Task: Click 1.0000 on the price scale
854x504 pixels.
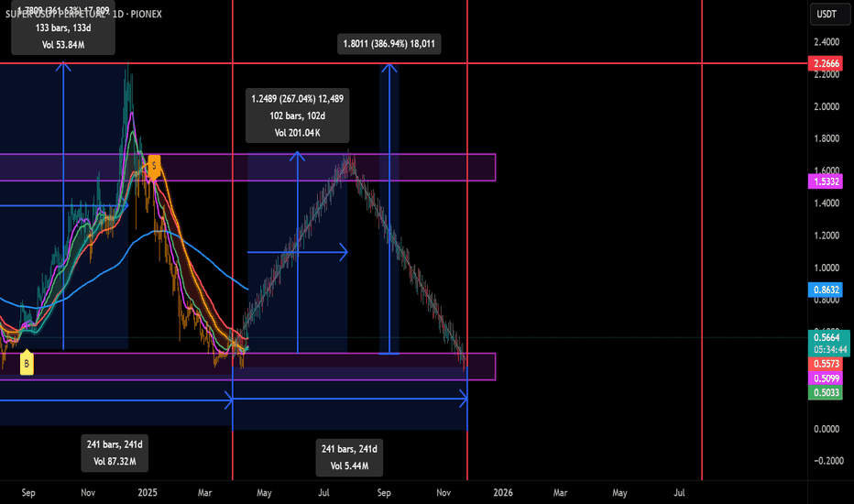Action: [x=827, y=268]
